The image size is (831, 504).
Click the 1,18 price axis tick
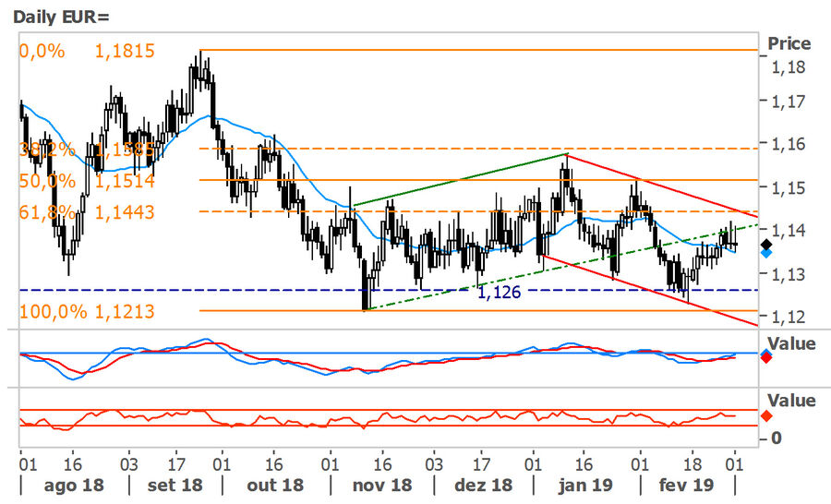tap(789, 67)
